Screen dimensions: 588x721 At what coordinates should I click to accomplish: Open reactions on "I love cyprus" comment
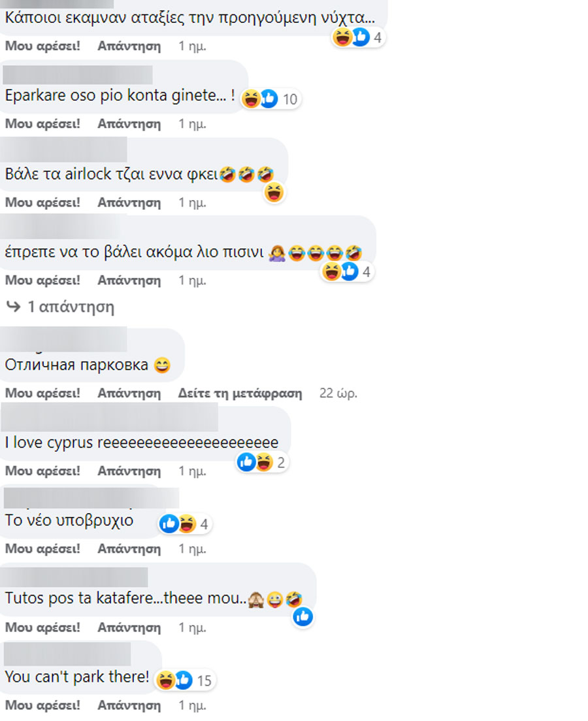click(x=262, y=462)
